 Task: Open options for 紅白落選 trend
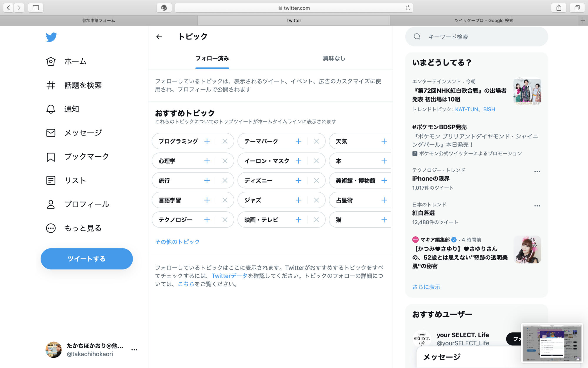click(x=537, y=206)
